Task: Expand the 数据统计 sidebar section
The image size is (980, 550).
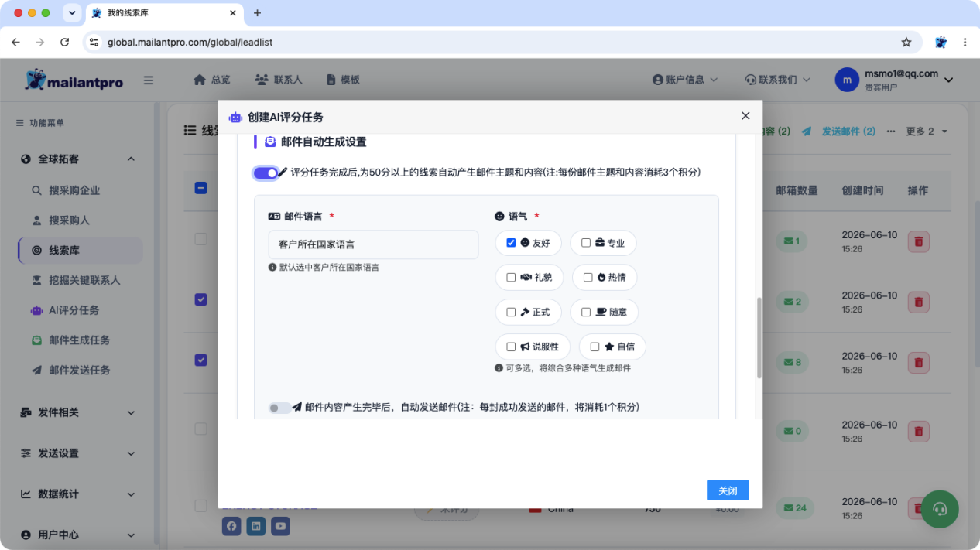Action: [x=77, y=494]
